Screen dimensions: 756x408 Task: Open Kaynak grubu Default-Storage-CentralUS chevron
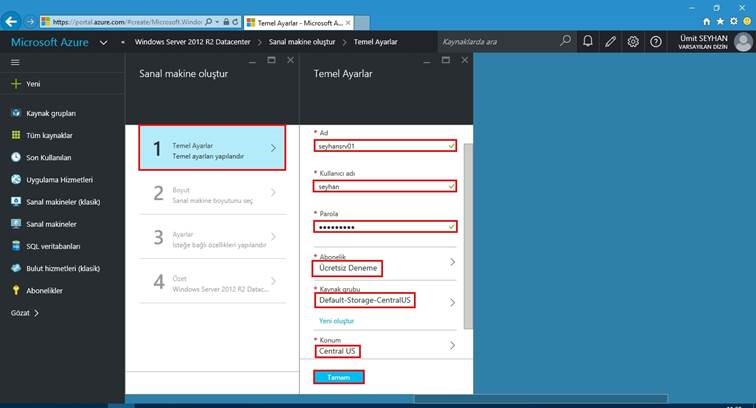[452, 302]
